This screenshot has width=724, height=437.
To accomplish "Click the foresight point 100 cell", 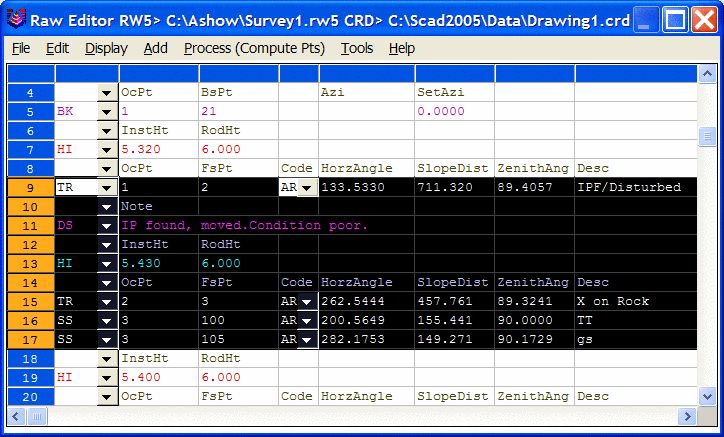I will click(x=239, y=321).
